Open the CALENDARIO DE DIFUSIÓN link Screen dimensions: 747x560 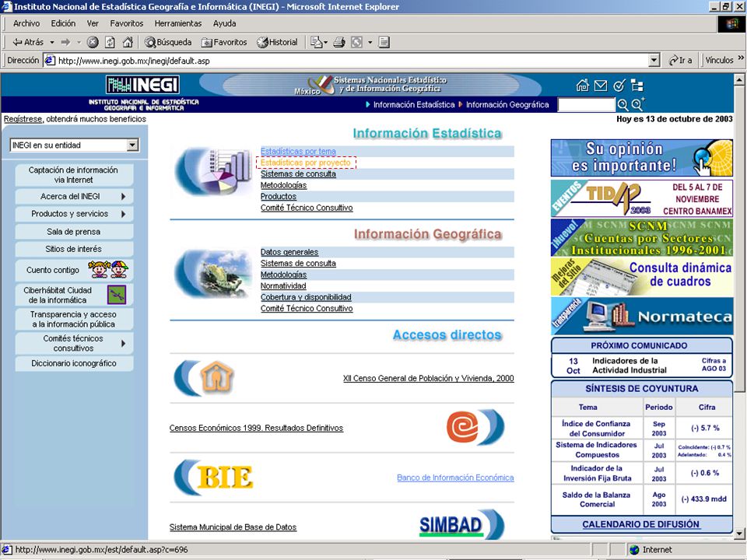pyautogui.click(x=640, y=524)
